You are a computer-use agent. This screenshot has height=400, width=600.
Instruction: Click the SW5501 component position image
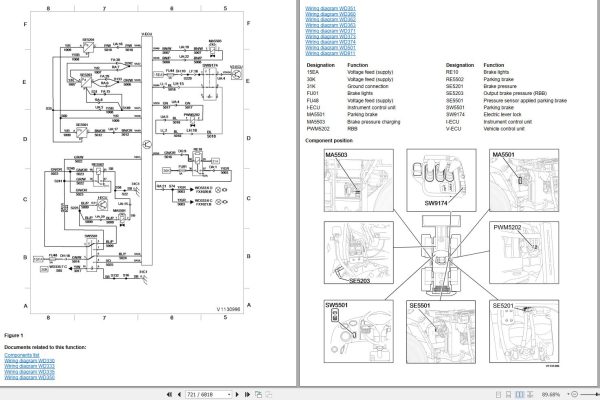coord(359,331)
